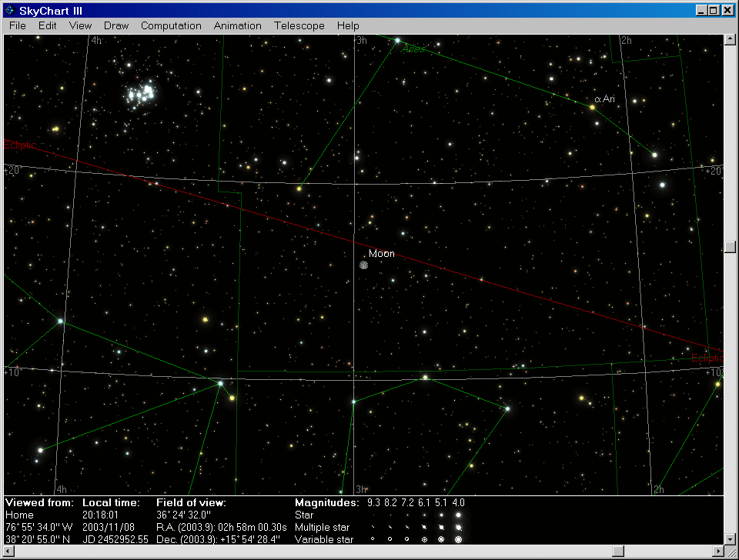Click the Pleiades star cluster
739x560 pixels.
click(x=141, y=95)
